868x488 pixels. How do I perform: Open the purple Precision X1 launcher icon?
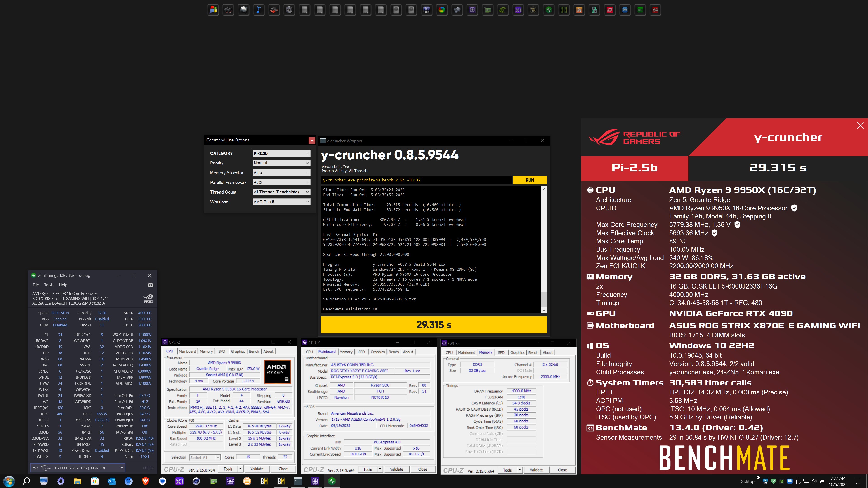pyautogui.click(x=518, y=10)
